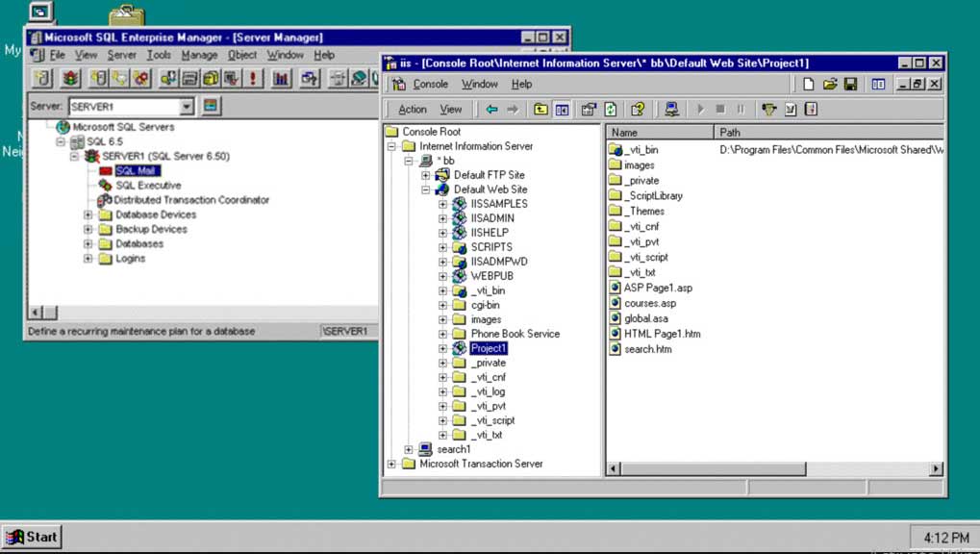This screenshot has width=980, height=554.
Task: Click the Start button on the taskbar
Action: [32, 537]
